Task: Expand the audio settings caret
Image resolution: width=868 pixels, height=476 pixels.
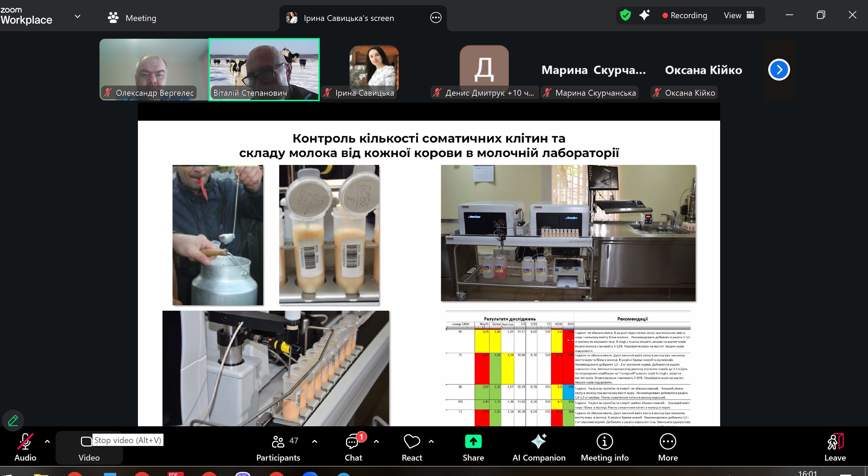Action: (x=47, y=441)
